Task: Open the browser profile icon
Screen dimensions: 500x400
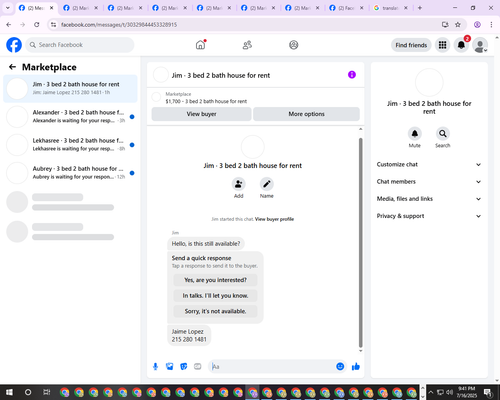Action: point(477,25)
